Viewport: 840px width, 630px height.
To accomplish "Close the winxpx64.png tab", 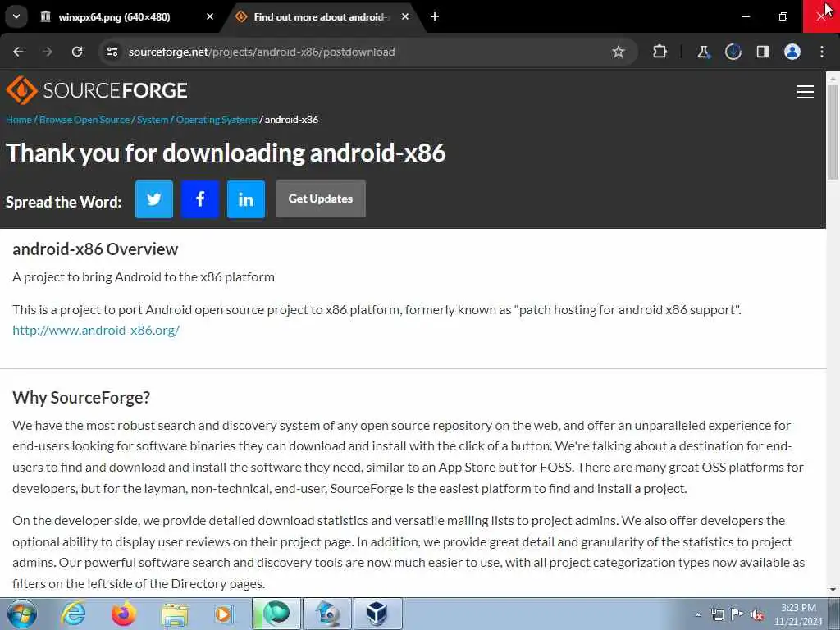I will [x=210, y=17].
